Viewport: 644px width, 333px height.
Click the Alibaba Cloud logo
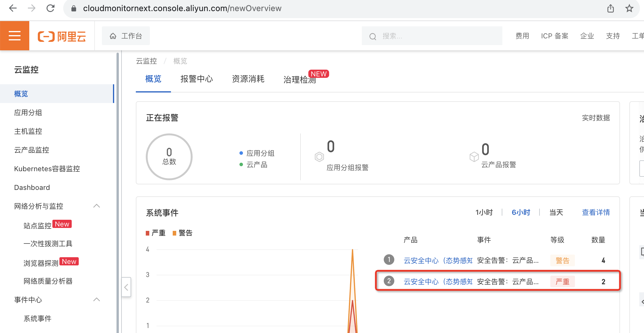62,36
